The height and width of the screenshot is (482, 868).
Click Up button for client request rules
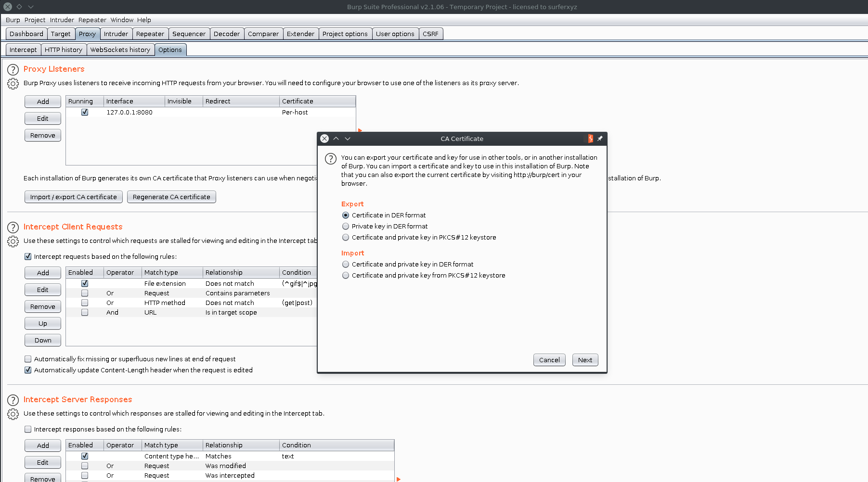[43, 323]
